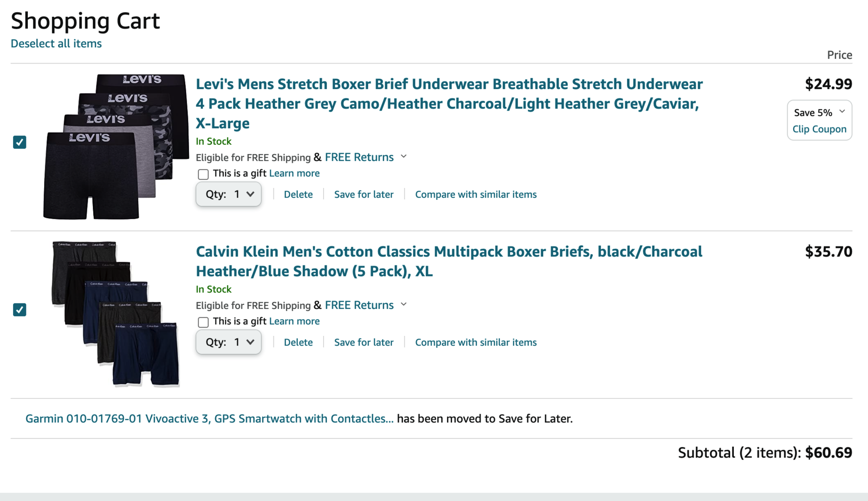Open Qty dropdown for Calvin Klein briefs

tap(228, 342)
